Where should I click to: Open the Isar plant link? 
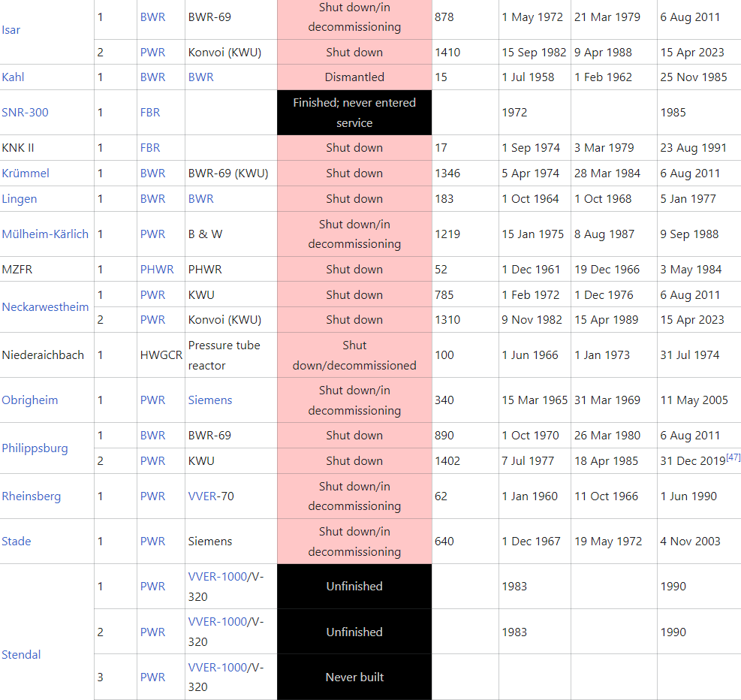(11, 30)
